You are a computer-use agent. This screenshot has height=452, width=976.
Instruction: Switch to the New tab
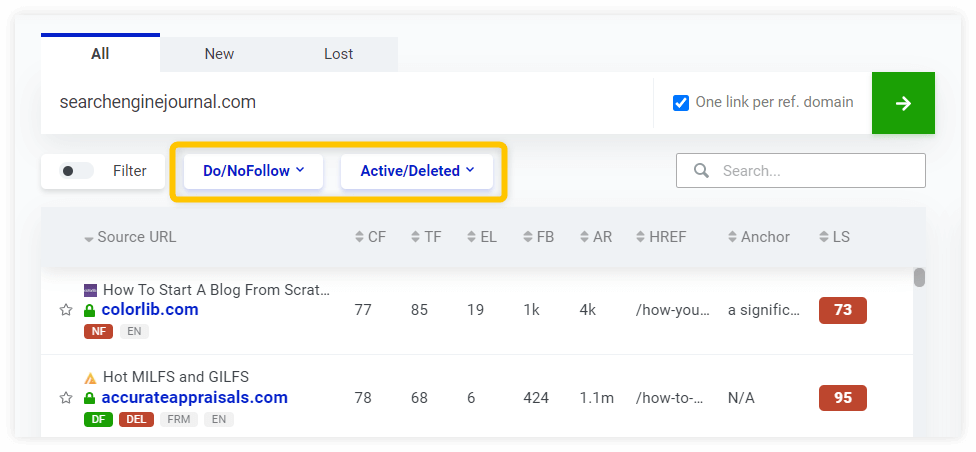coord(219,54)
